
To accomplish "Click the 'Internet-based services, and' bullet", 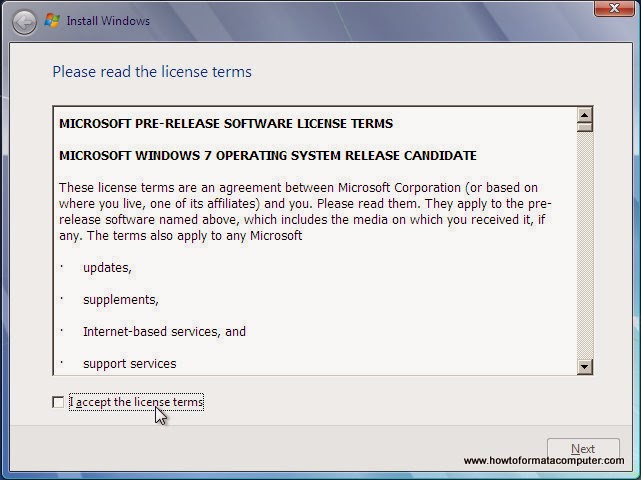I will [x=164, y=332].
